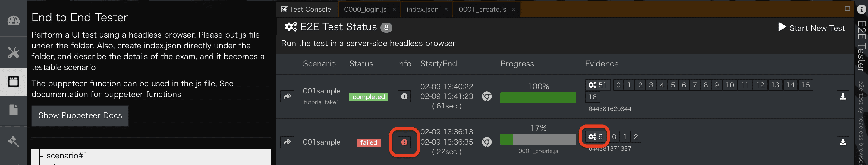Select the hammer build icon in sidebar
The width and height of the screenshot is (868, 165).
click(x=14, y=141)
